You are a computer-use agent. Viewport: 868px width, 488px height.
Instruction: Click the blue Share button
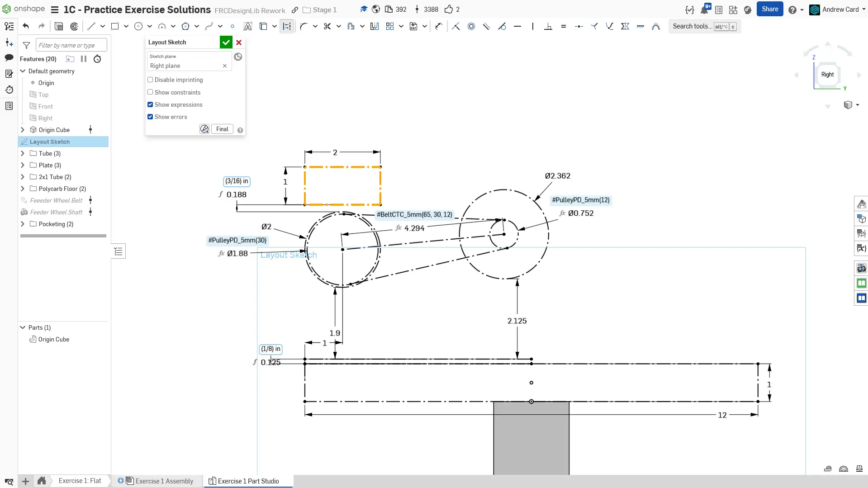769,9
